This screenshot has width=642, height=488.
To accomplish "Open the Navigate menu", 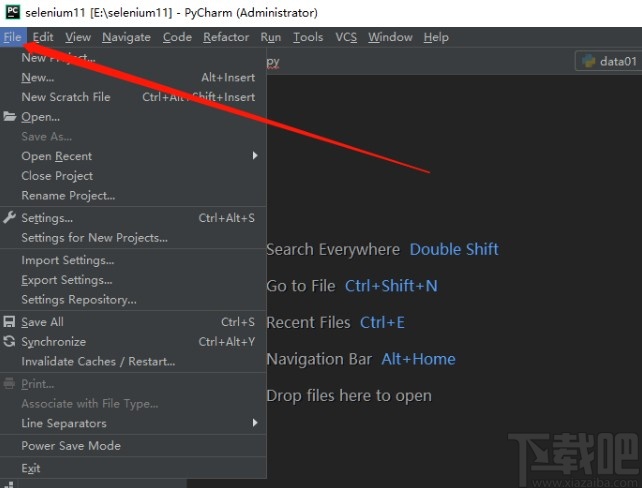I will click(x=127, y=37).
